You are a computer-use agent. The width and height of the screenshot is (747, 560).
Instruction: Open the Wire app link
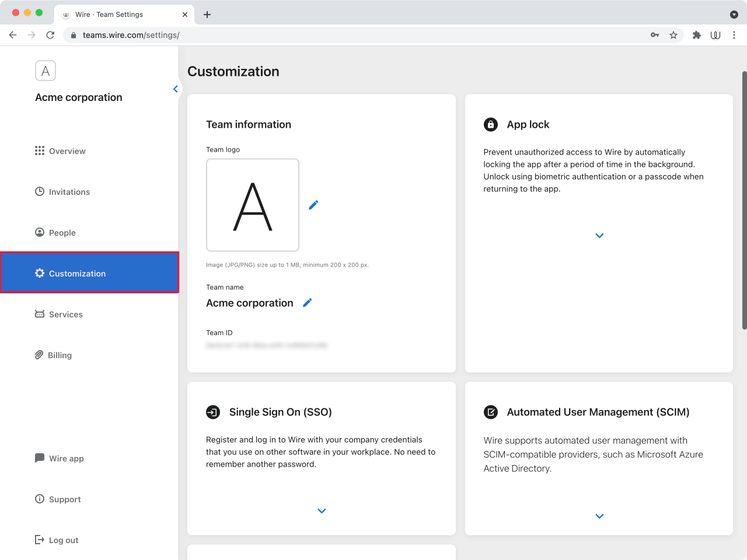click(x=60, y=459)
